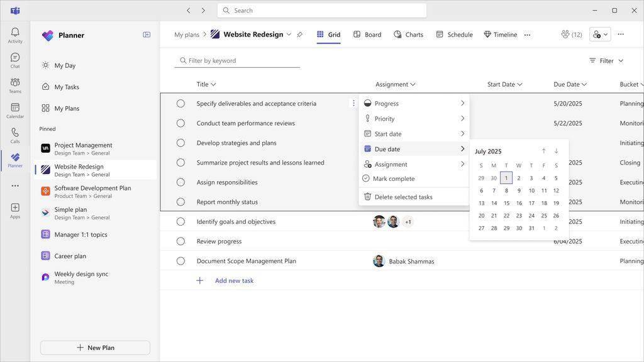644x362 pixels.
Task: Open Due Date column header dropdown
Action: pyautogui.click(x=570, y=84)
